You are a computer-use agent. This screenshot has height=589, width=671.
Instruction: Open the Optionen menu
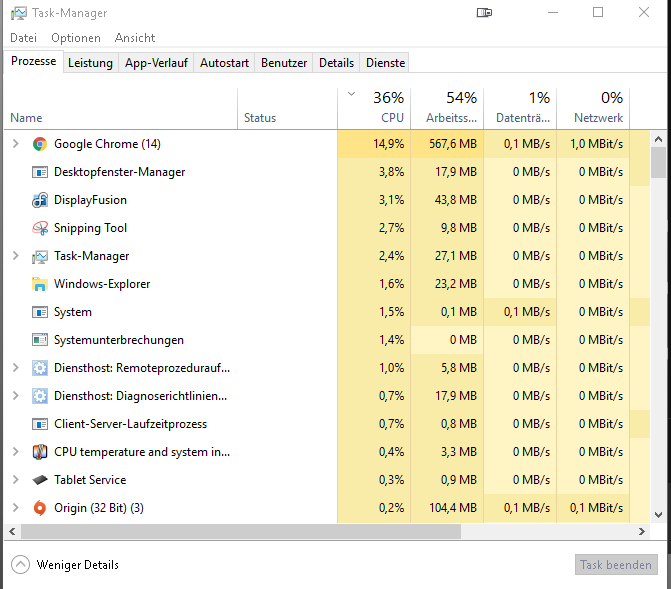point(76,38)
